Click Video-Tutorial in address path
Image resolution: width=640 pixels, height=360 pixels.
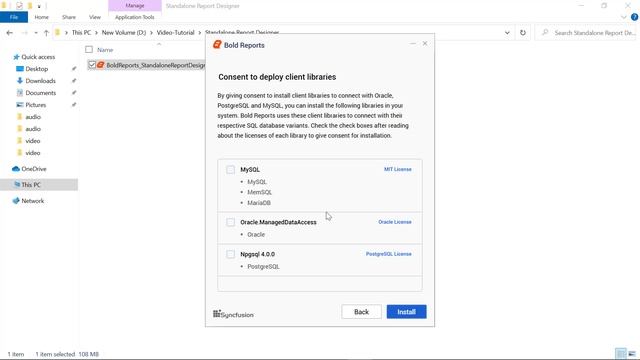point(176,33)
